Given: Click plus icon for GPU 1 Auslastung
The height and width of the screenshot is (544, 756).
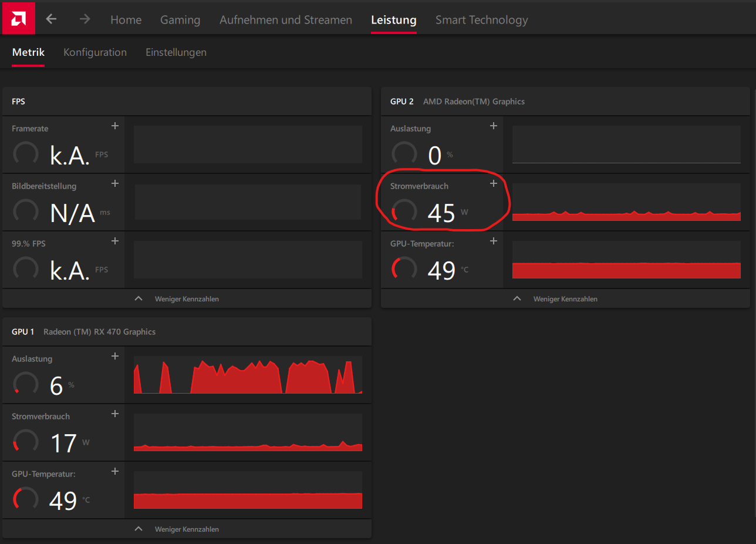Looking at the screenshot, I should pos(115,356).
